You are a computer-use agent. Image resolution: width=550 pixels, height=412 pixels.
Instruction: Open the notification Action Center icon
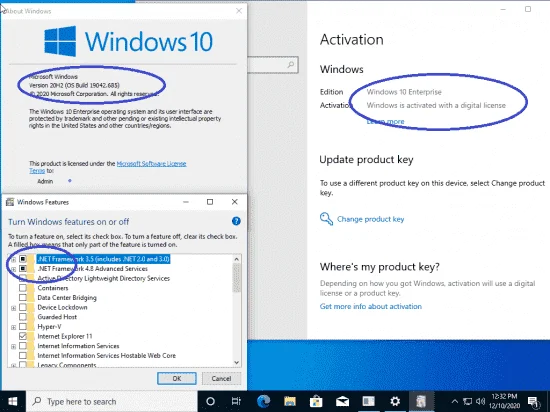(534, 401)
